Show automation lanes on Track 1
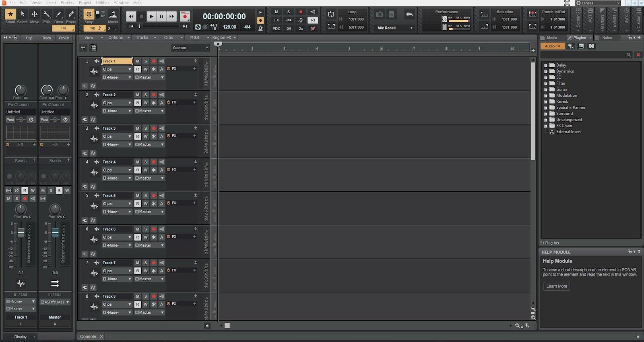Screen dimensions: 644x342 point(93,86)
